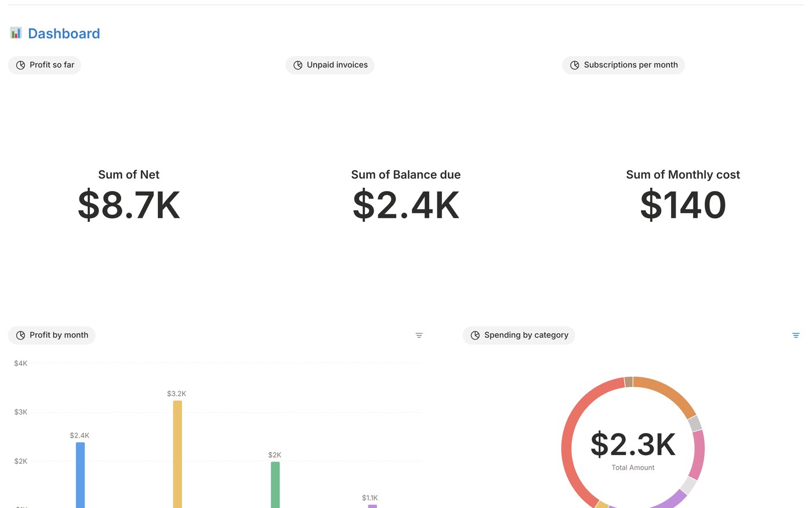Click the chart icon in Profit by month

pyautogui.click(x=20, y=336)
